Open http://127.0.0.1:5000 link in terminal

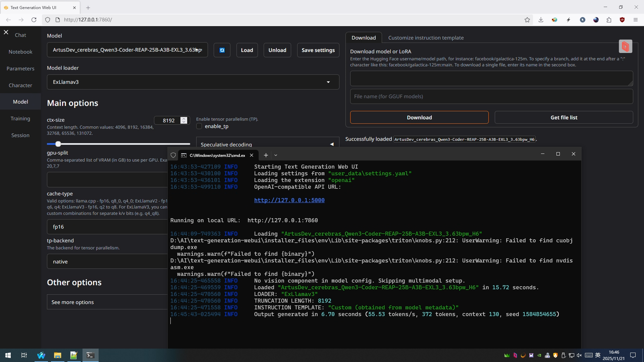pyautogui.click(x=289, y=200)
